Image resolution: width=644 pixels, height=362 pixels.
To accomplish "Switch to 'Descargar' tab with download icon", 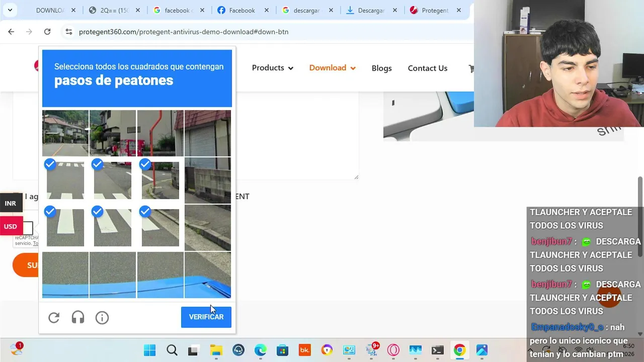I will click(371, 10).
